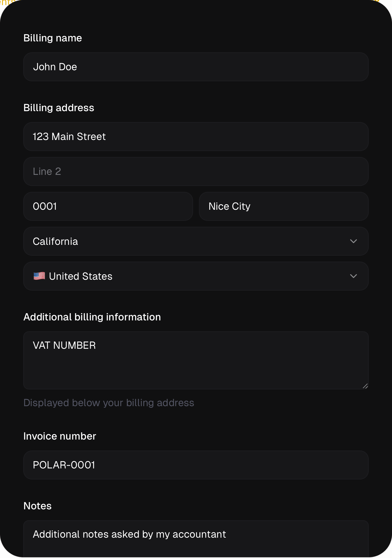This screenshot has height=558, width=392.
Task: Click the "Invoice number" label
Action: [x=60, y=436]
